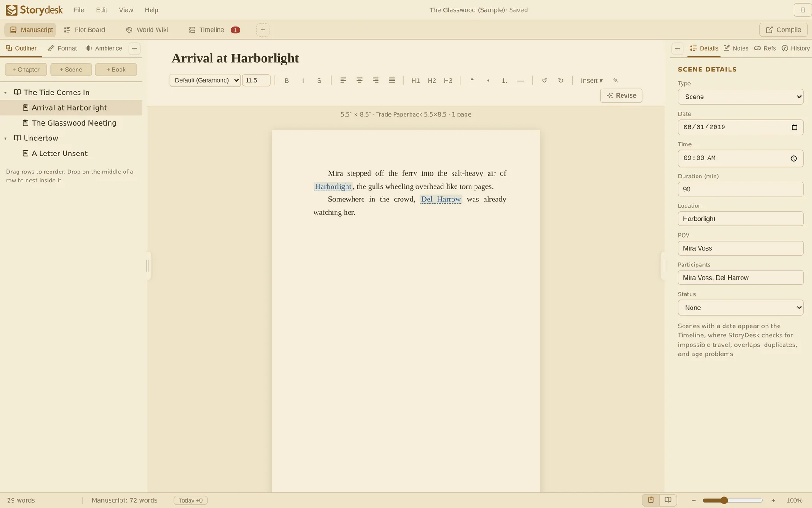Open the calendar date picker
Image resolution: width=812 pixels, height=508 pixels.
tap(794, 127)
